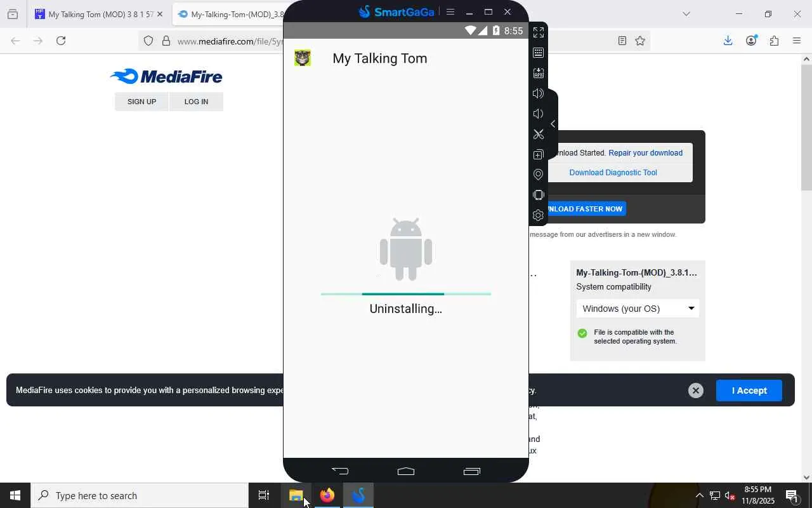
Task: Open the multi-instance icon in SmartGaGa sidebar
Action: pyautogui.click(x=539, y=154)
